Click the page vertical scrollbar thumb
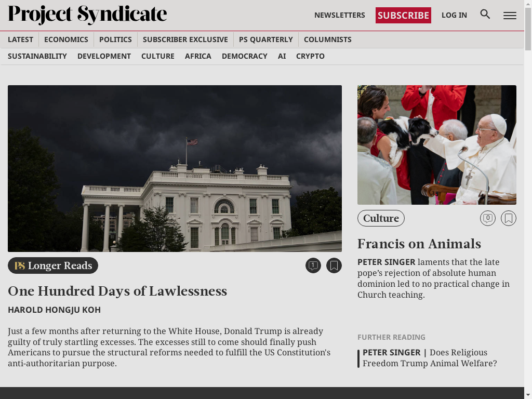This screenshot has height=399, width=532. click(528, 29)
